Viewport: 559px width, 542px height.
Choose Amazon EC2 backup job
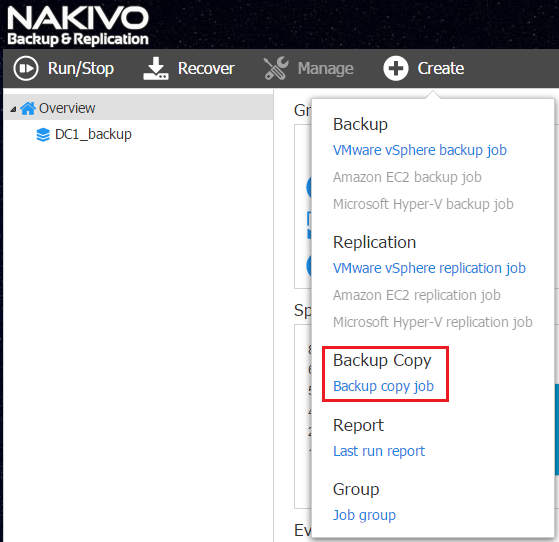click(x=407, y=177)
